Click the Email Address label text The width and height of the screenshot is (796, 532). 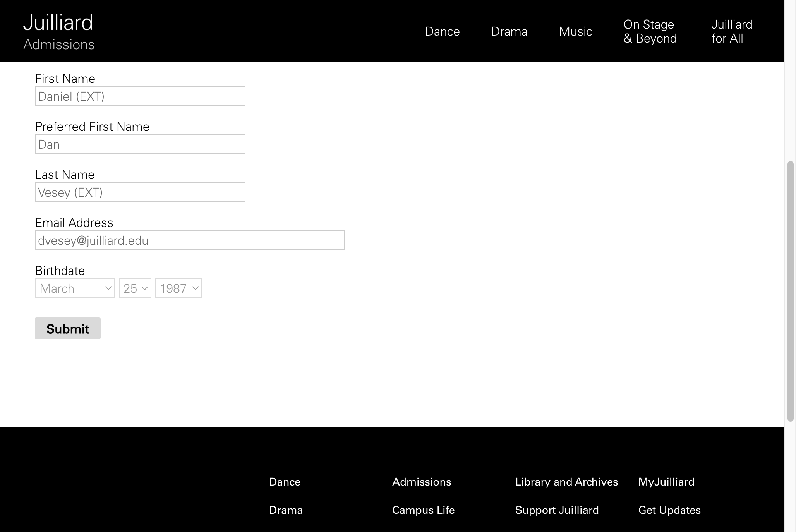[74, 223]
